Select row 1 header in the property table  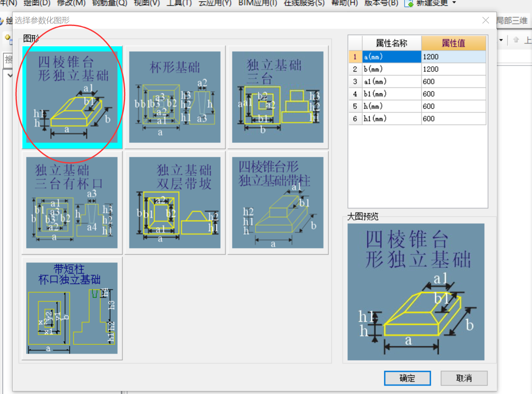355,56
